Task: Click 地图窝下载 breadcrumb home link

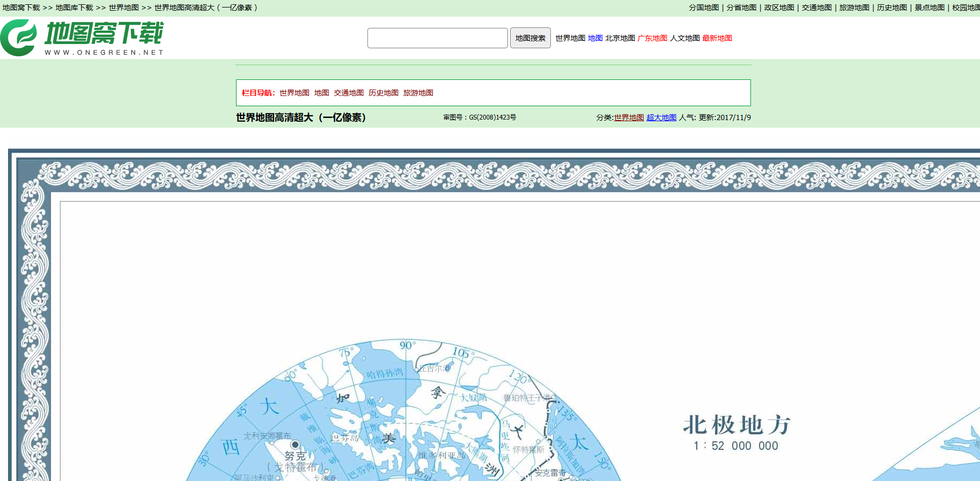Action: (21, 8)
